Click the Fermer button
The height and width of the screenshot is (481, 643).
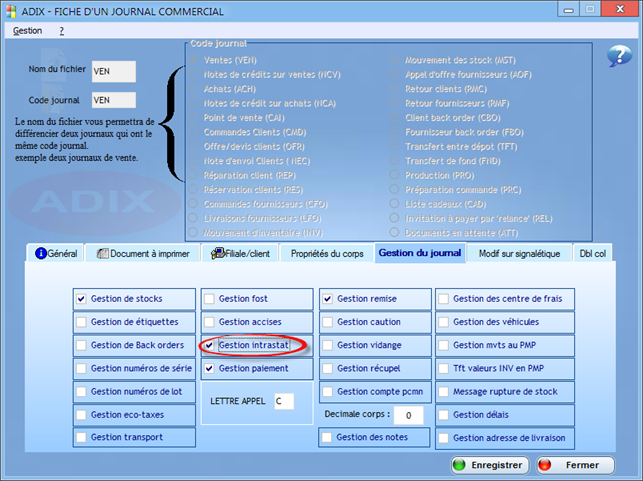574,465
